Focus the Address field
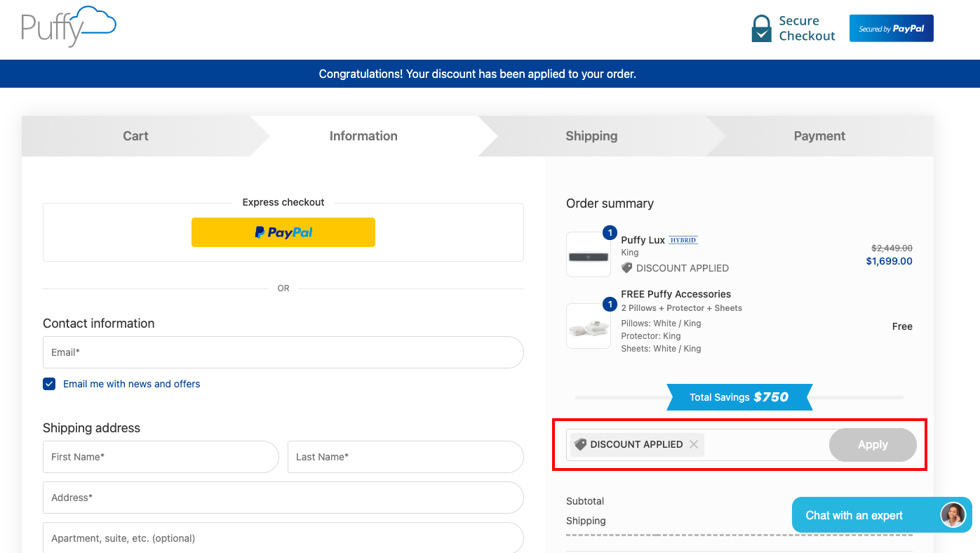 tap(283, 498)
